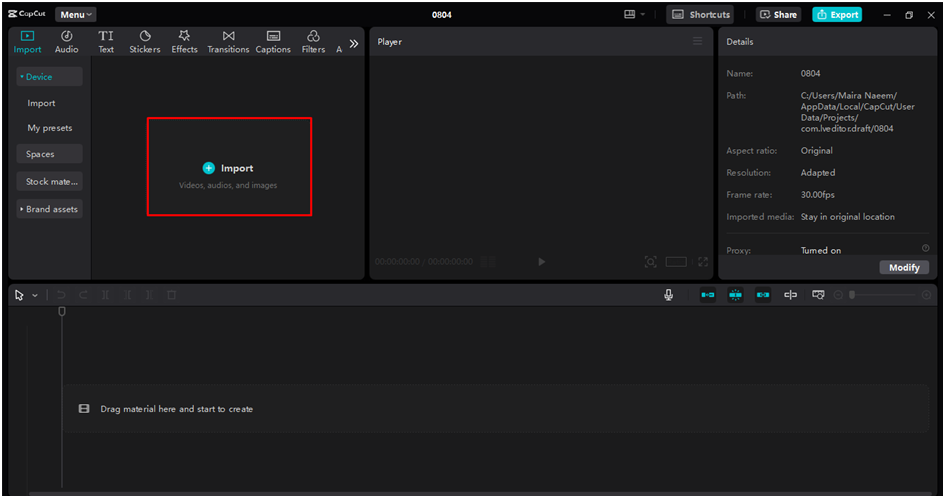945x498 pixels.
Task: Click the timeline horizontal scrollbar
Action: (481, 494)
